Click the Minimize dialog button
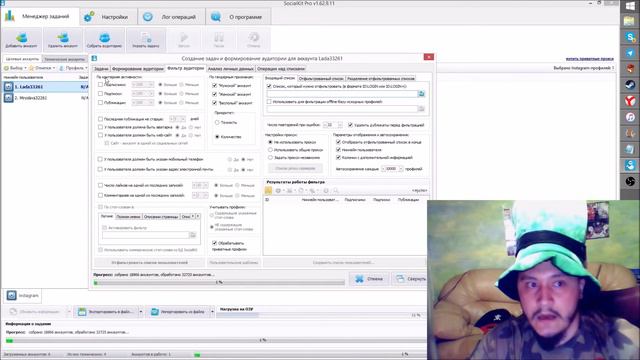This screenshot has width=640, height=360. pos(411,279)
